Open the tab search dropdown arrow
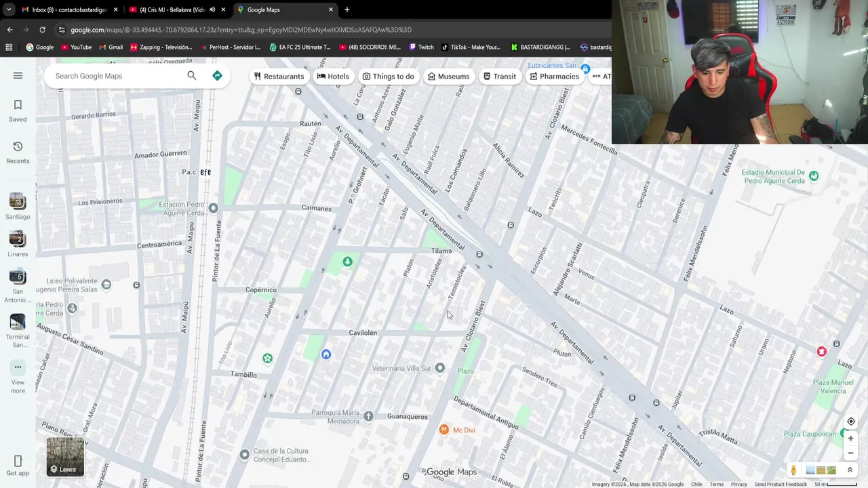 [x=9, y=9]
